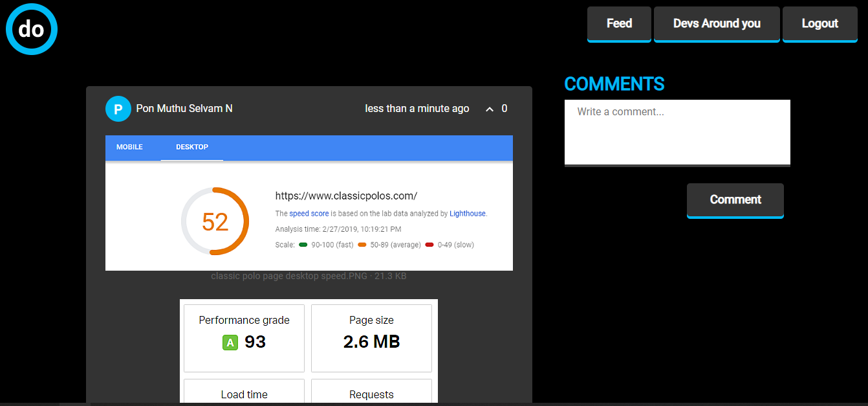Click the '0-49 (slow)' scale legend
The image size is (868, 406).
coord(450,245)
